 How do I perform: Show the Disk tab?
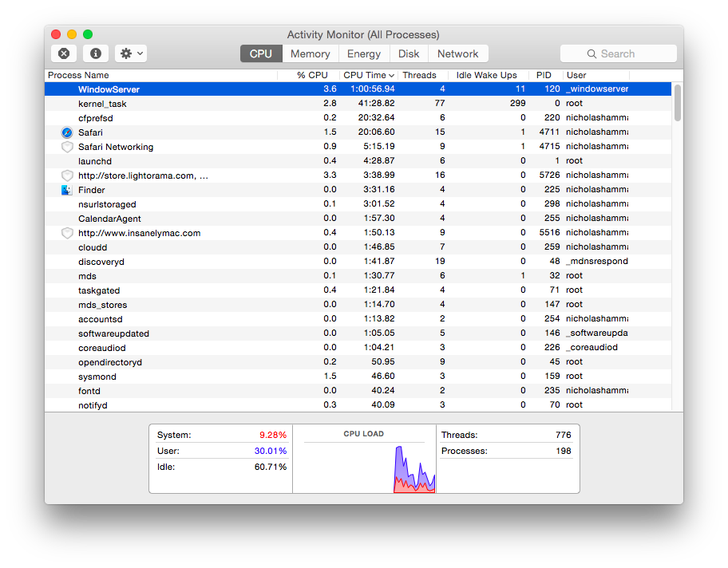click(409, 53)
